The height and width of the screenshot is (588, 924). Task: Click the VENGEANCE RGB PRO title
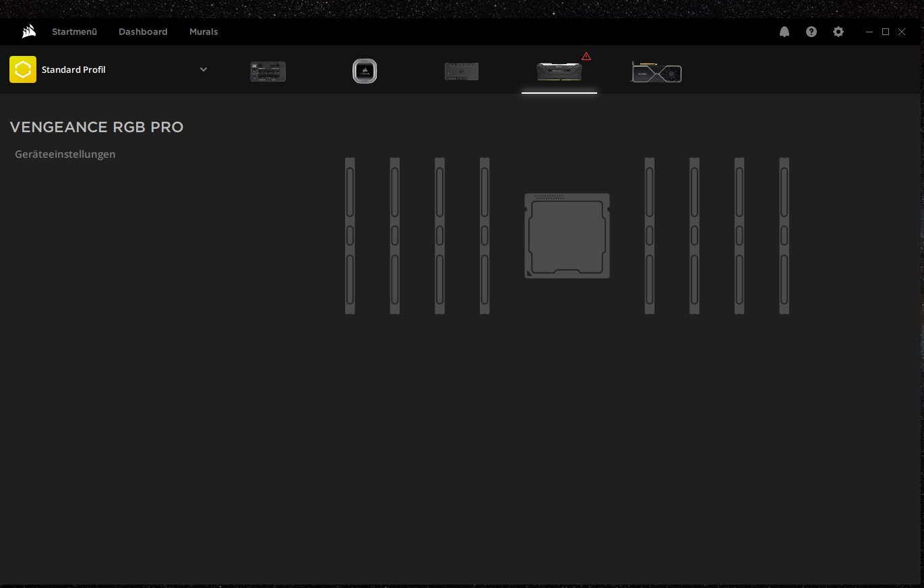pyautogui.click(x=97, y=127)
